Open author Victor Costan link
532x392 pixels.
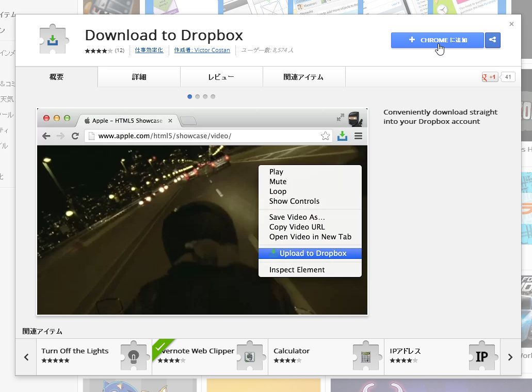coord(202,50)
